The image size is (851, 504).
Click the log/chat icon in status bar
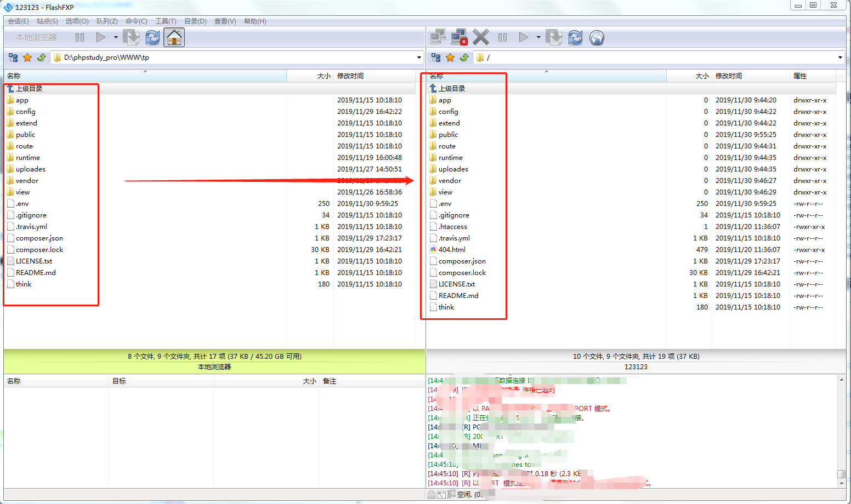[451, 494]
